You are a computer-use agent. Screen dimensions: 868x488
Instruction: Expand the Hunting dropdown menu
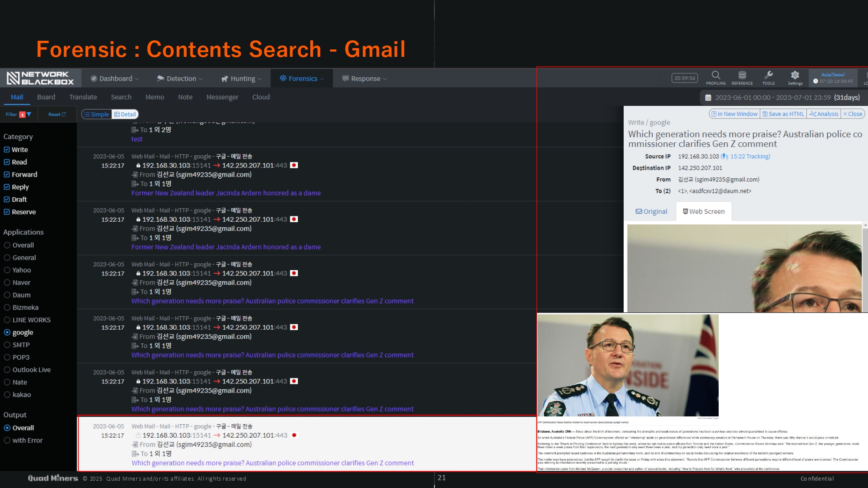tap(241, 79)
